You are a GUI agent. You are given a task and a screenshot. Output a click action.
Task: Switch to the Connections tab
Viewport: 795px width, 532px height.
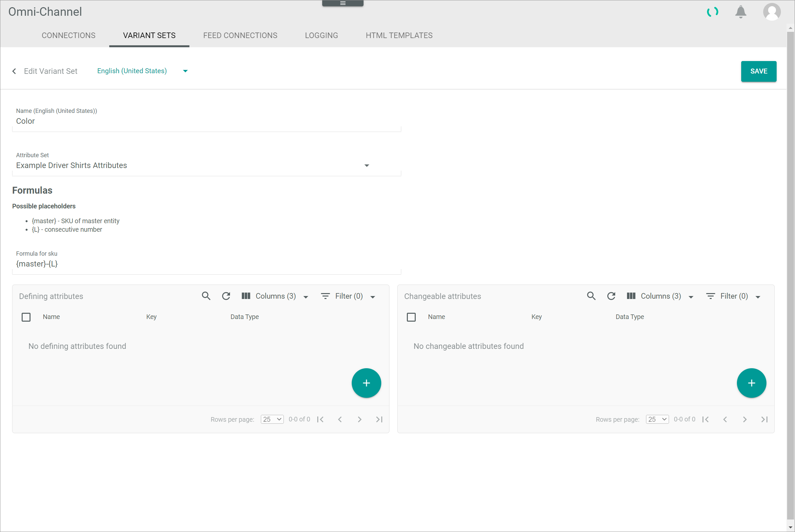coord(69,35)
